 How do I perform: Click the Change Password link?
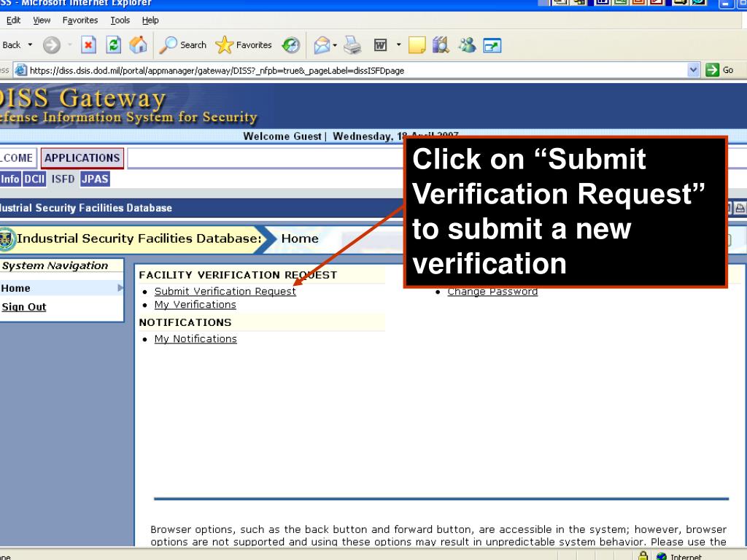(492, 292)
